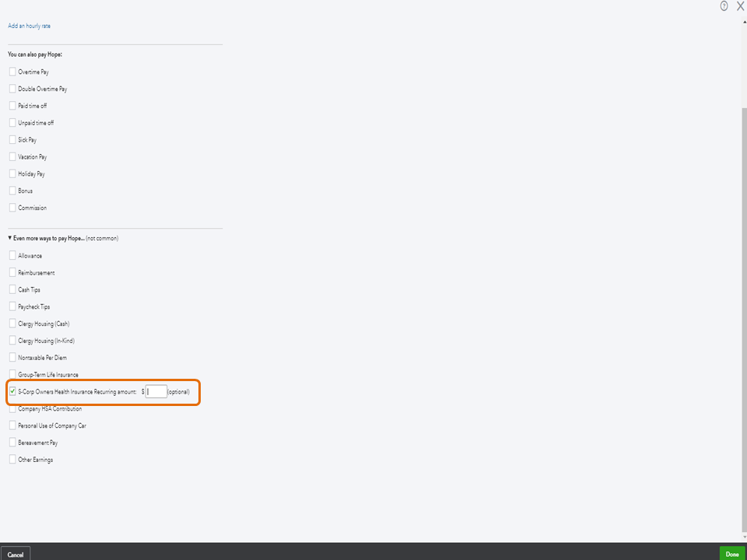Image resolution: width=747 pixels, height=560 pixels.
Task: Enable the Vacation Pay checkbox
Action: tap(12, 157)
